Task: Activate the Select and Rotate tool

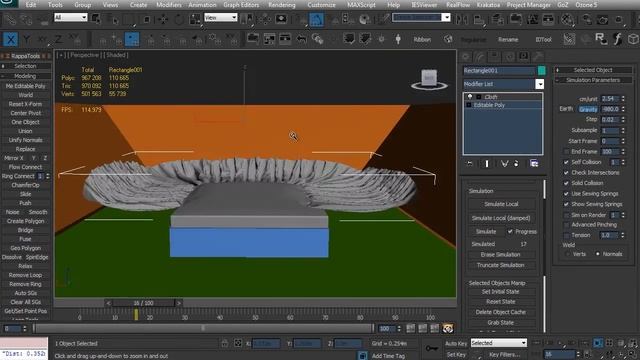Action: (179, 19)
